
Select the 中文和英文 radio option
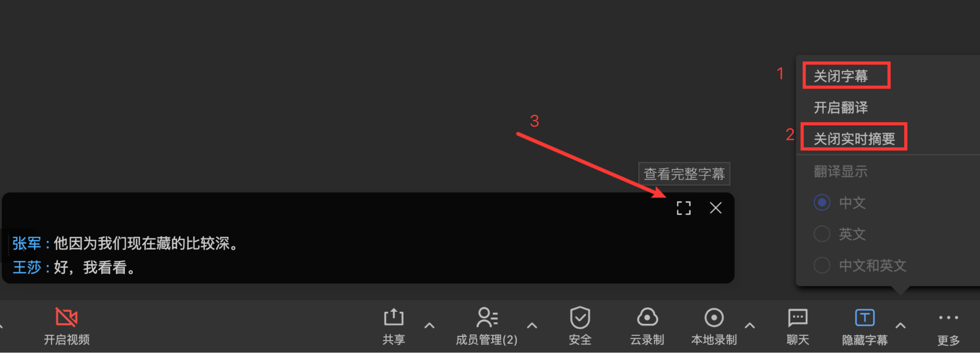coord(822,265)
